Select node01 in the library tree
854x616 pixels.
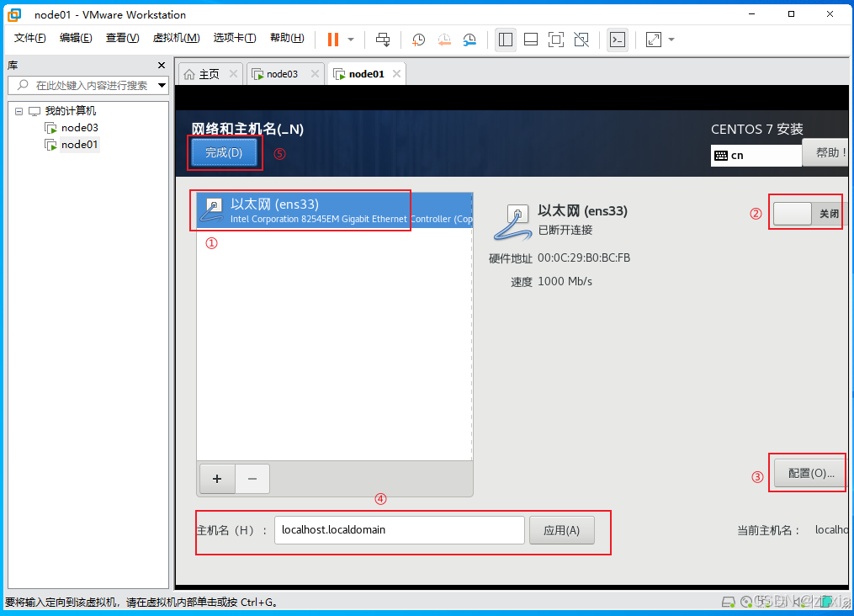80,145
